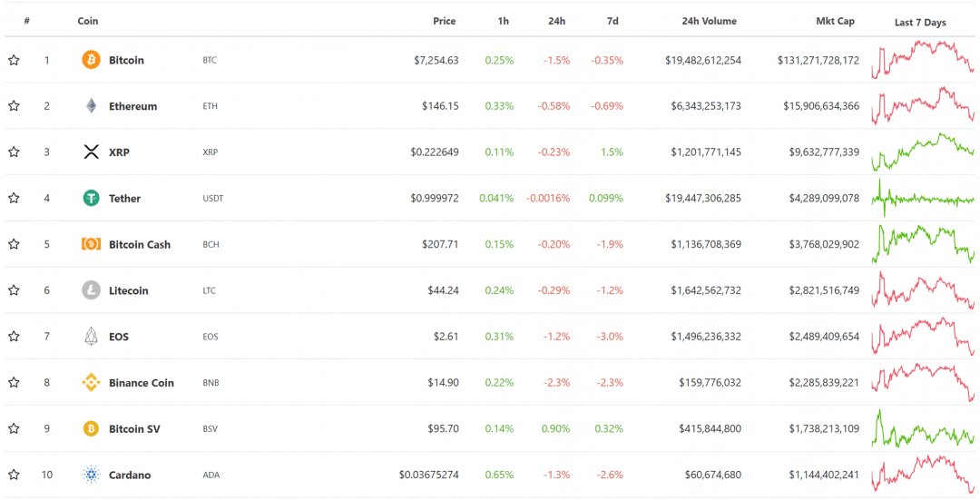Open Litecoin's 7-day sparkline chart
The width and height of the screenshot is (980, 500).
923,290
